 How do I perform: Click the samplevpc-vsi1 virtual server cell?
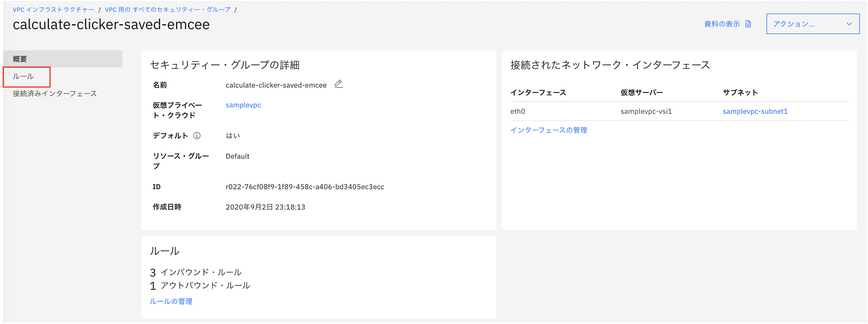tap(646, 111)
